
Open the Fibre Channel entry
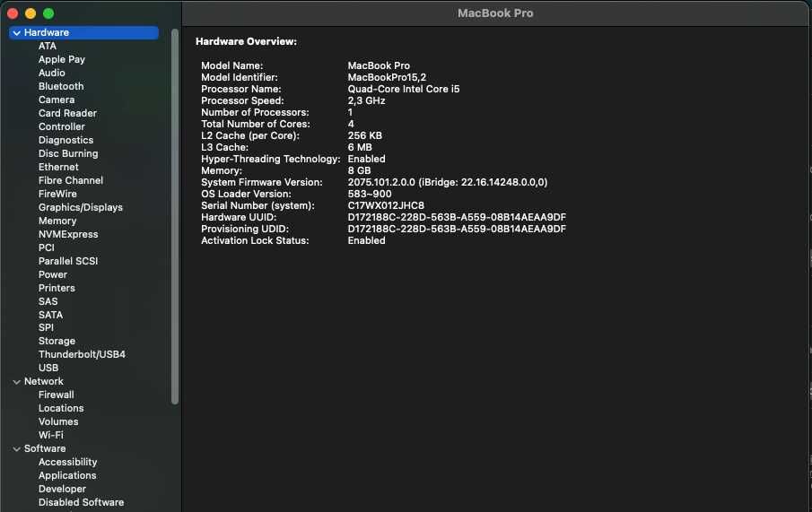70,180
